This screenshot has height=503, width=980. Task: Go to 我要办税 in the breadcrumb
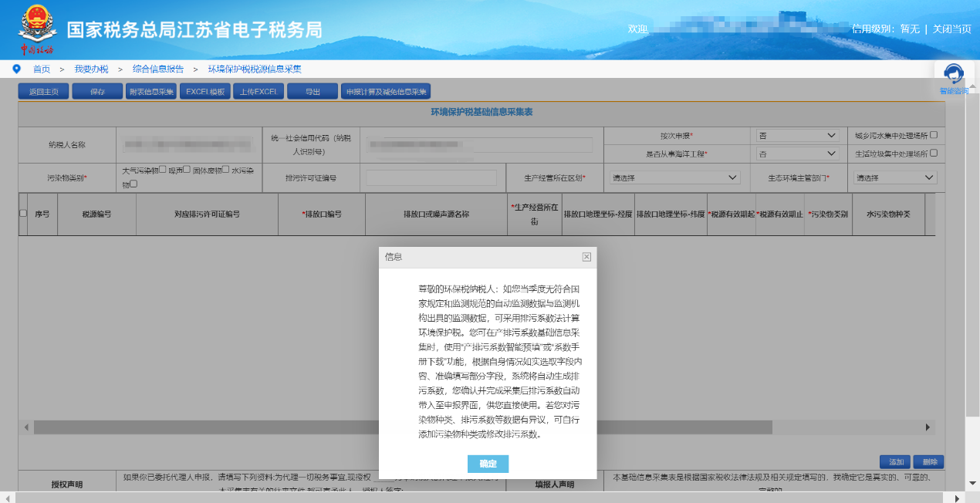point(91,69)
